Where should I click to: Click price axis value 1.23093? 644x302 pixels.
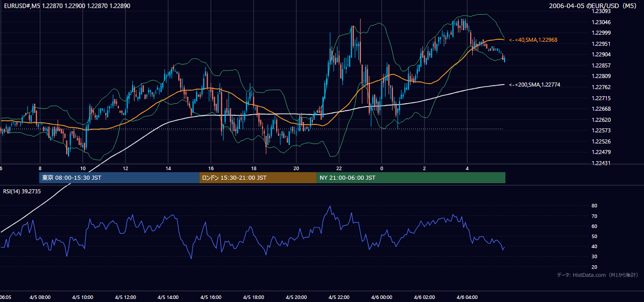click(x=601, y=11)
